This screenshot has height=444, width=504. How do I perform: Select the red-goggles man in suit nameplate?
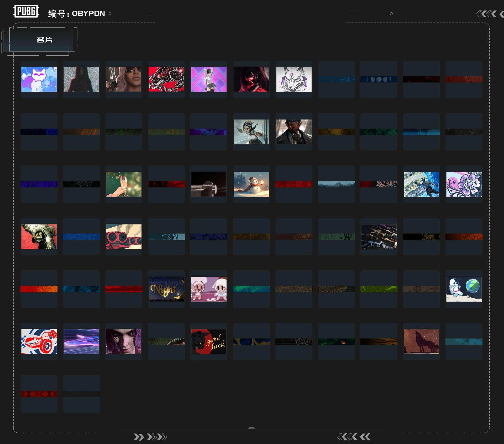coord(294,132)
